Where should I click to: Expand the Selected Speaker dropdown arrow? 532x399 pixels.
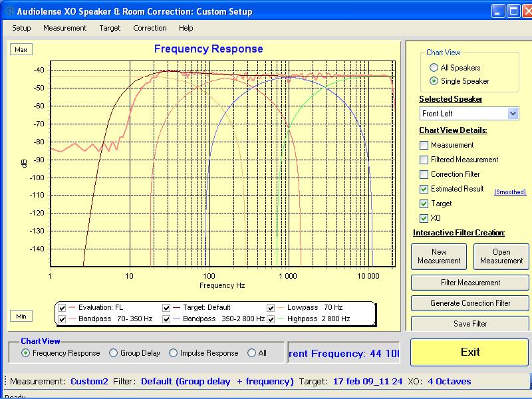click(x=513, y=113)
